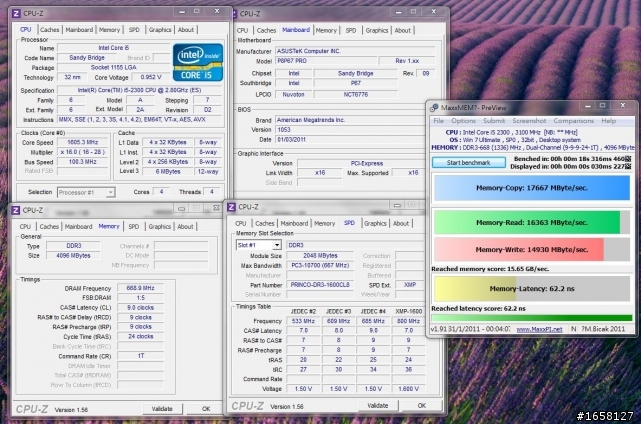Select CPU tab in Mainboard window

click(242, 30)
